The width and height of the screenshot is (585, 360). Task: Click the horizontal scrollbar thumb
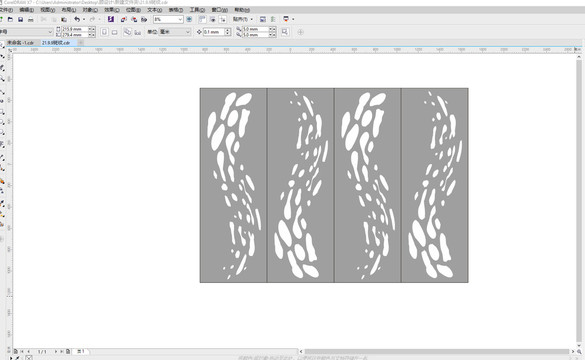pos(437,351)
